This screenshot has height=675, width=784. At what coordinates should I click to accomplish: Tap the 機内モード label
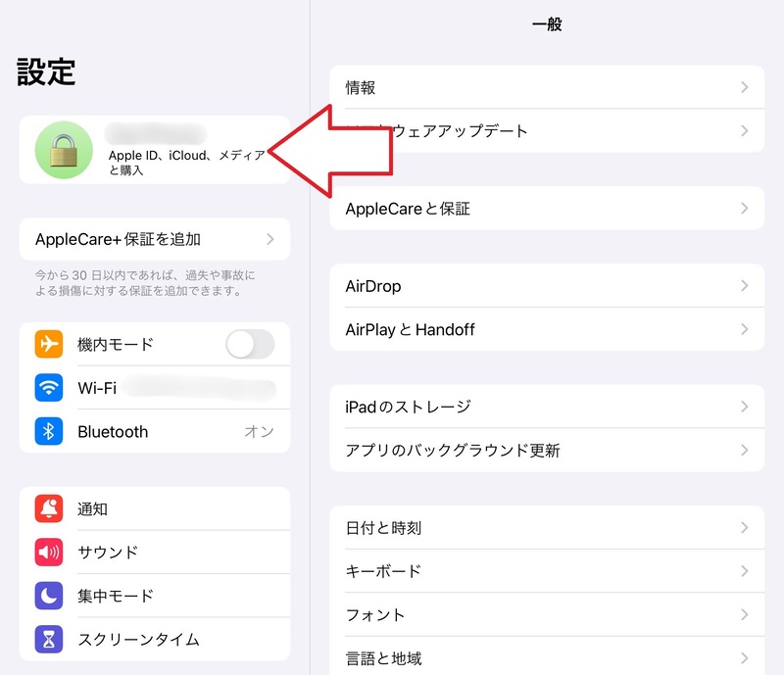tap(116, 344)
